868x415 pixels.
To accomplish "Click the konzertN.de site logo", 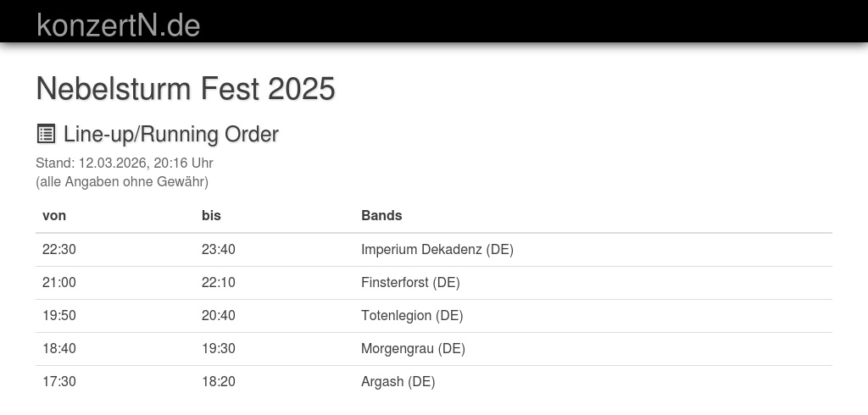I will 118,25.
